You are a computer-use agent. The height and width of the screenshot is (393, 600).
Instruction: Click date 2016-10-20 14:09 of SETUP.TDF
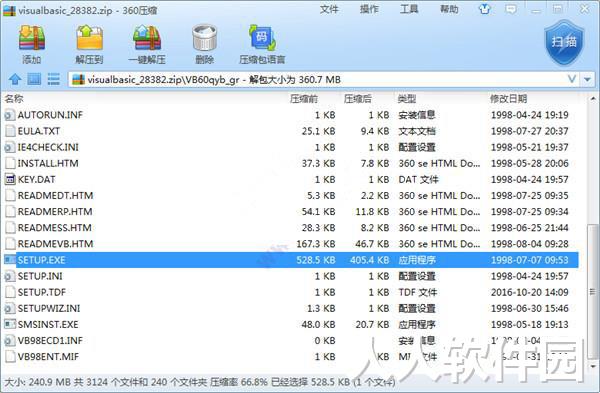click(x=530, y=292)
